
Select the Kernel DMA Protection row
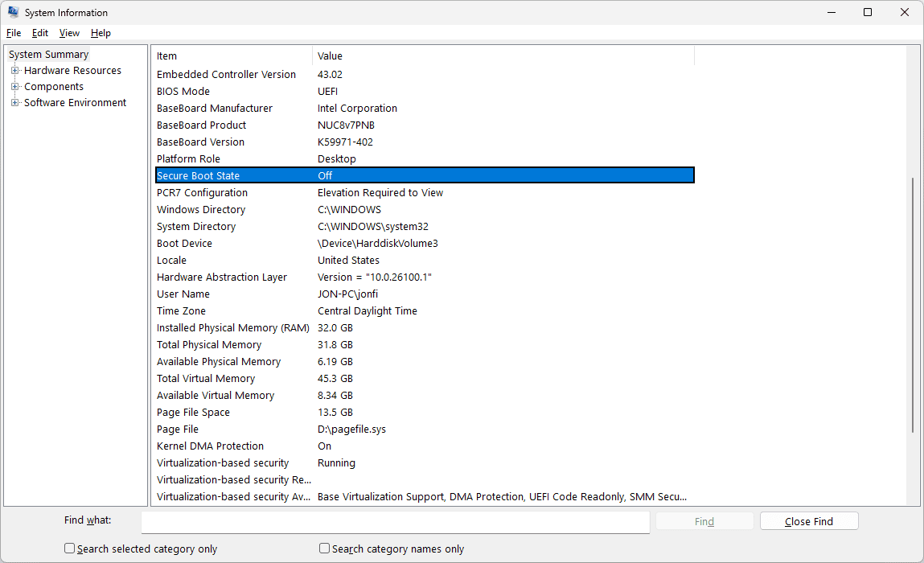tap(210, 446)
